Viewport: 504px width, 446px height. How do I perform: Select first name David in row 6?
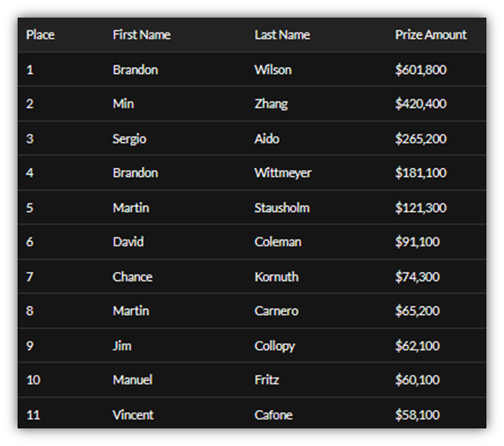pyautogui.click(x=128, y=242)
